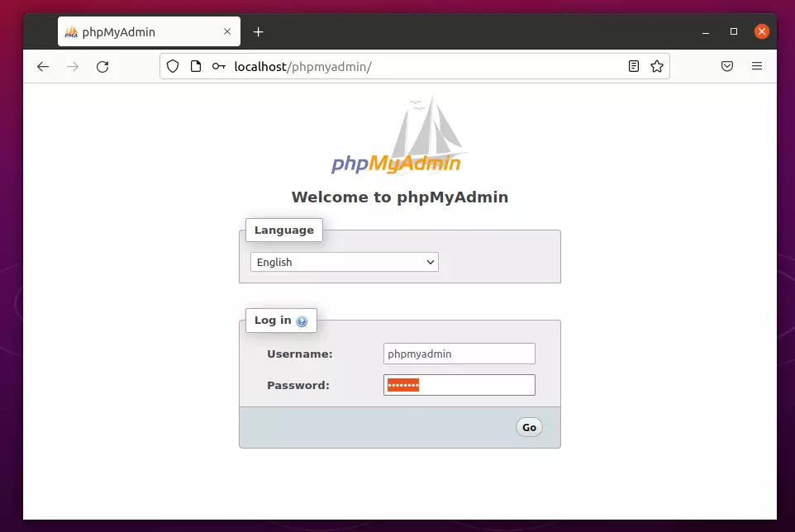Screen dimensions: 795x532
Task: Open a new tab with plus button
Action: pos(258,32)
